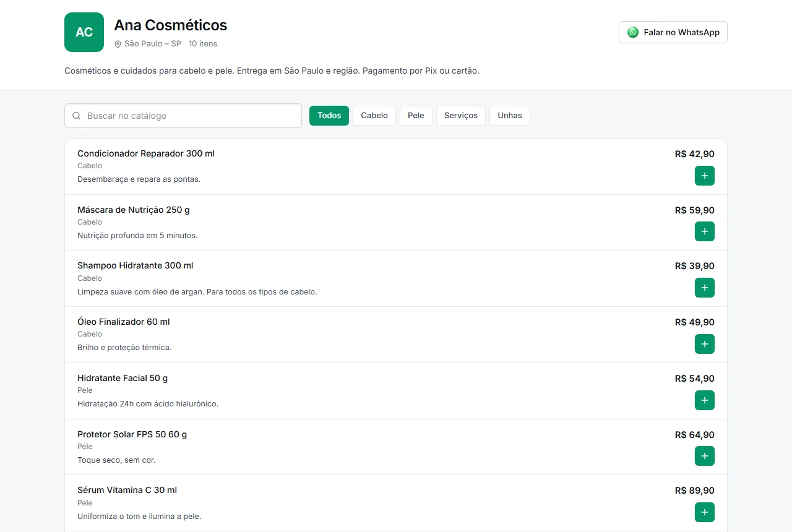792x532 pixels.
Task: Click product name Condicionador Reparador 300 ml
Action: pos(146,153)
